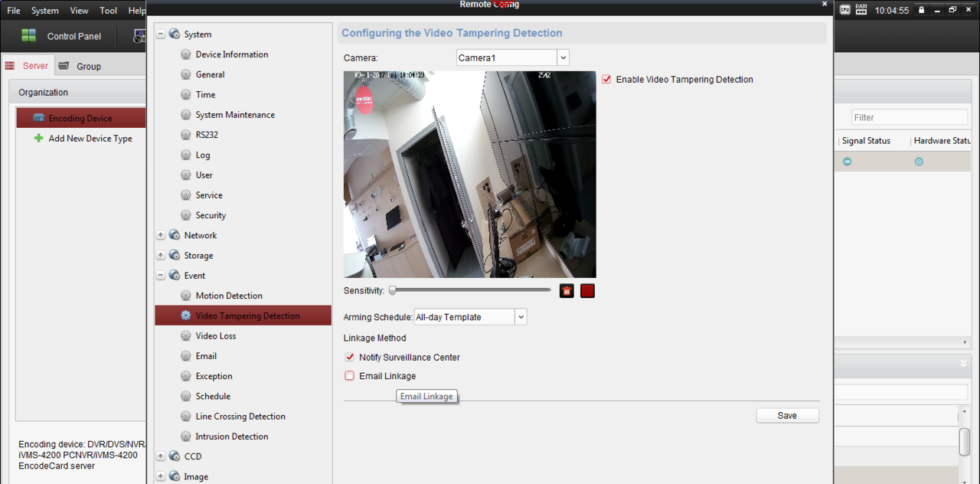Lock the client with padlock icon
This screenshot has width=980, height=484.
(921, 10)
